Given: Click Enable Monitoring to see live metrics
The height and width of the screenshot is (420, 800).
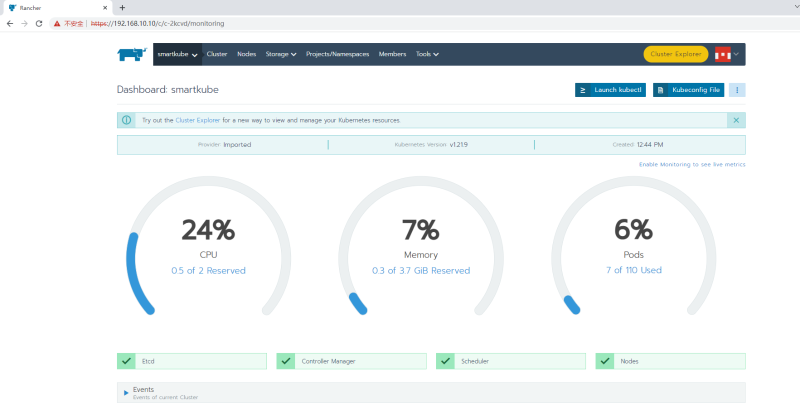Looking at the screenshot, I should [692, 164].
